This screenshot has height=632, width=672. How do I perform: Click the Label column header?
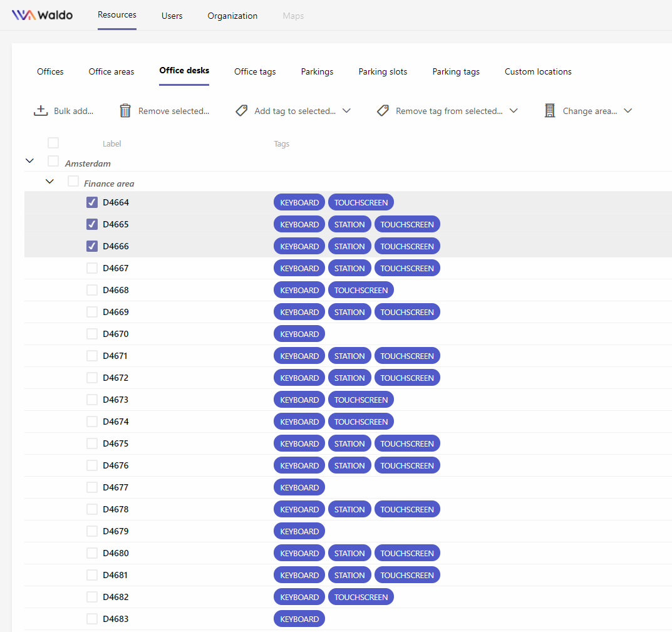(x=112, y=143)
